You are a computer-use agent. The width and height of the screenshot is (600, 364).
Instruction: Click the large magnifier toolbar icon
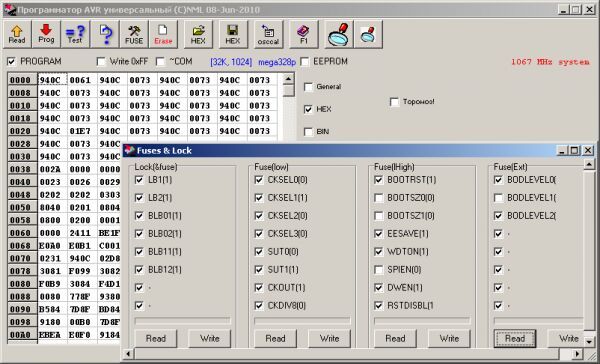(339, 34)
